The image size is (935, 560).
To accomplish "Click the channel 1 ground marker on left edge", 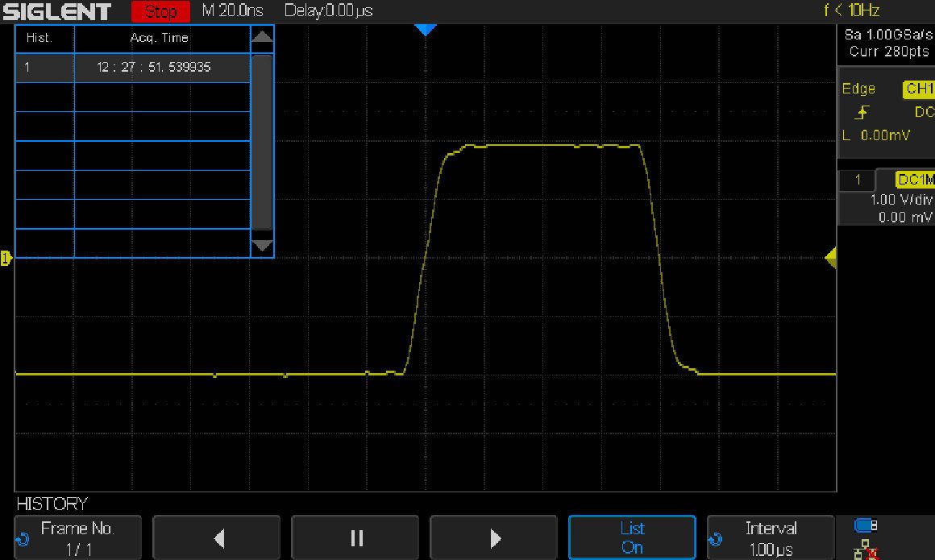I will (x=6, y=258).
